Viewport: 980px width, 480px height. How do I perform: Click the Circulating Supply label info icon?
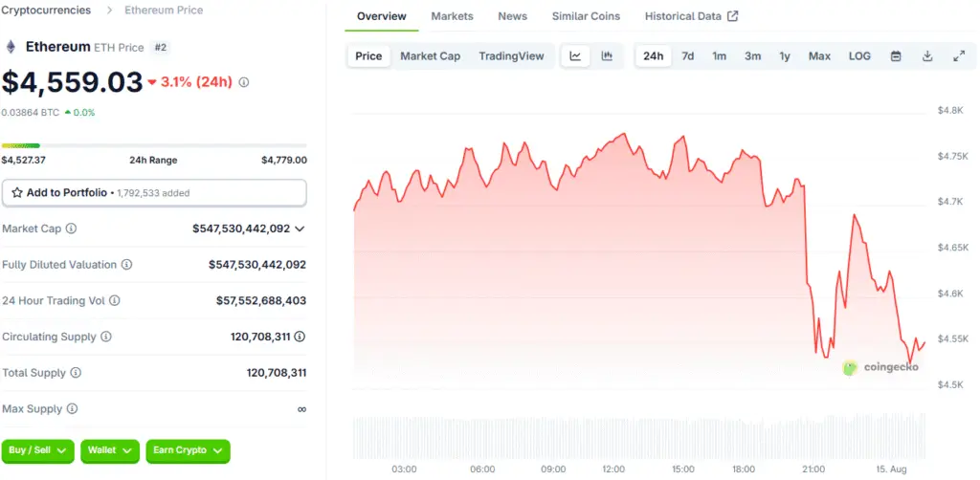(106, 337)
